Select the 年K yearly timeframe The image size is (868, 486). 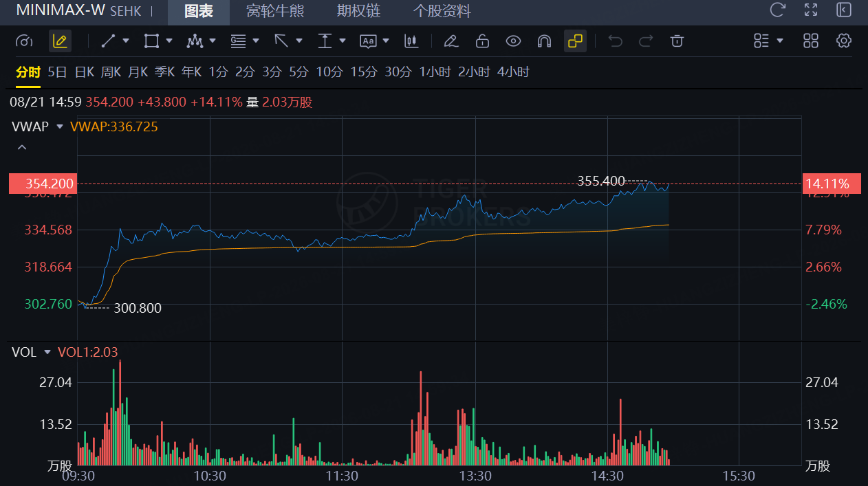coord(192,72)
